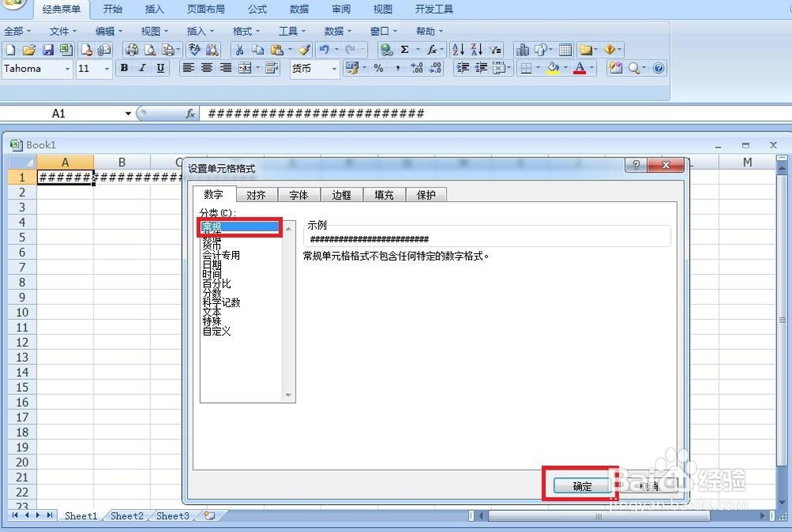This screenshot has height=532, width=792.
Task: Save the workbook with the floppy disk icon
Action: coord(48,49)
